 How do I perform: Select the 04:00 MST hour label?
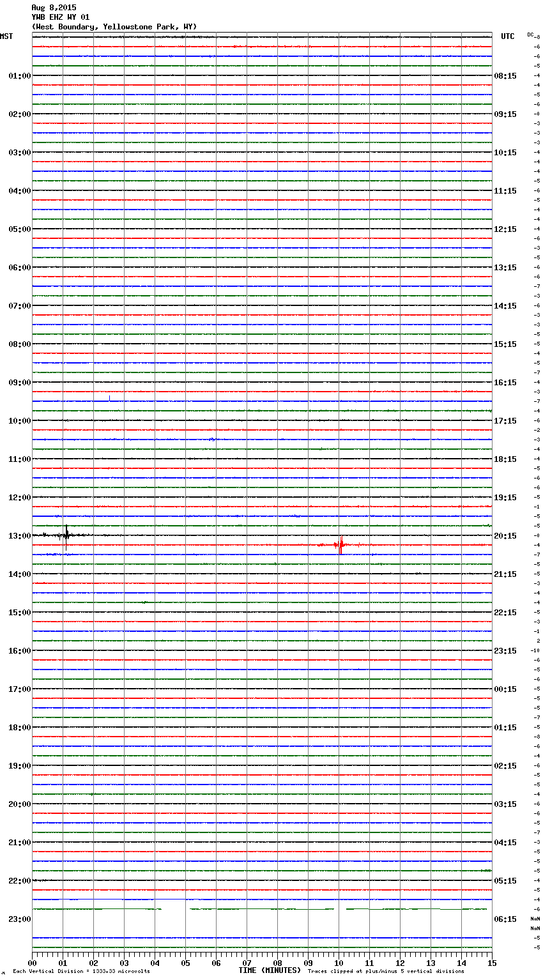20,191
